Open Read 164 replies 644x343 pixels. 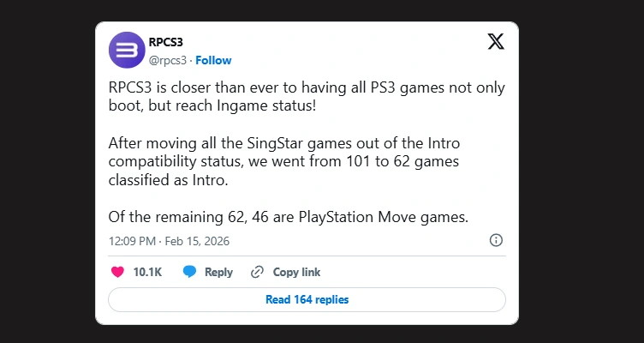click(307, 299)
